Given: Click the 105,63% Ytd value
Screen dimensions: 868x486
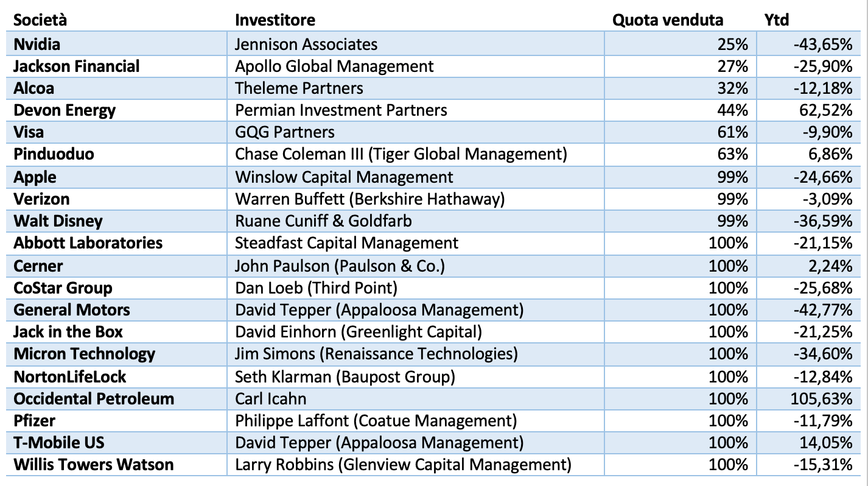Looking at the screenshot, I should 823,399.
